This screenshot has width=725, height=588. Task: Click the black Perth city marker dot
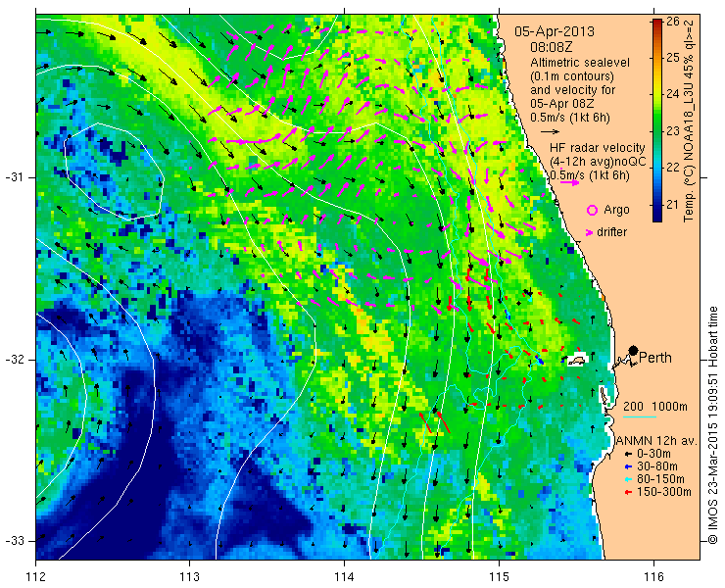click(x=633, y=350)
